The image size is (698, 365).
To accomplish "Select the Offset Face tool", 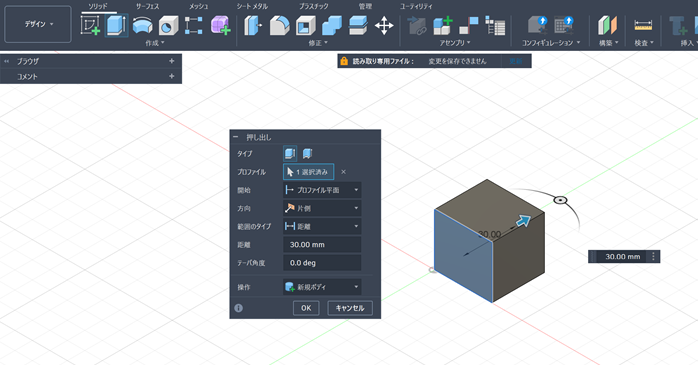I will point(358,25).
